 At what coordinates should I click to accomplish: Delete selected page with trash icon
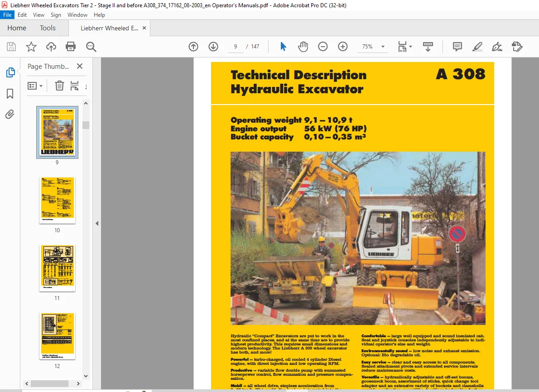(x=59, y=85)
